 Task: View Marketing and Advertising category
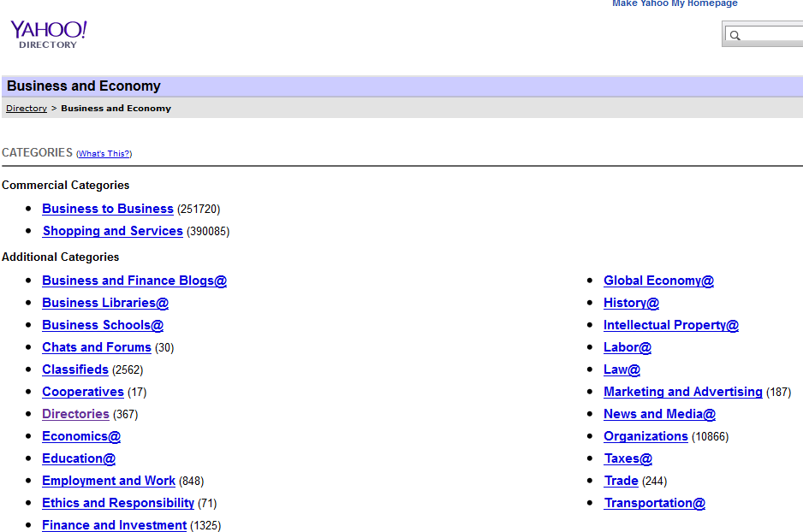(x=682, y=392)
